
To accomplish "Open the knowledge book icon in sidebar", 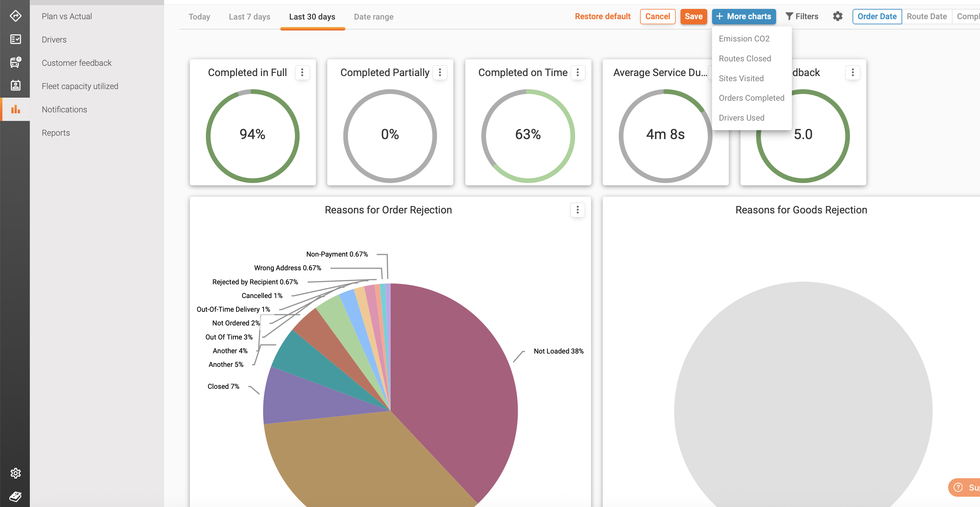I will tap(15, 496).
